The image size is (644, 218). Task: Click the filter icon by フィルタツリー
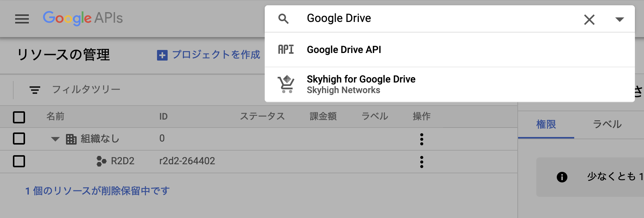click(35, 90)
